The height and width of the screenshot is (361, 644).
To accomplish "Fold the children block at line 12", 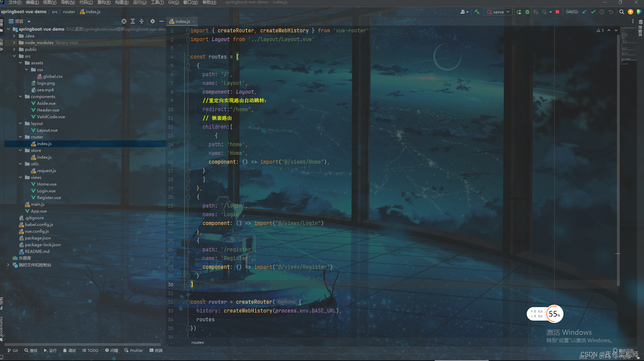I will (x=188, y=127).
